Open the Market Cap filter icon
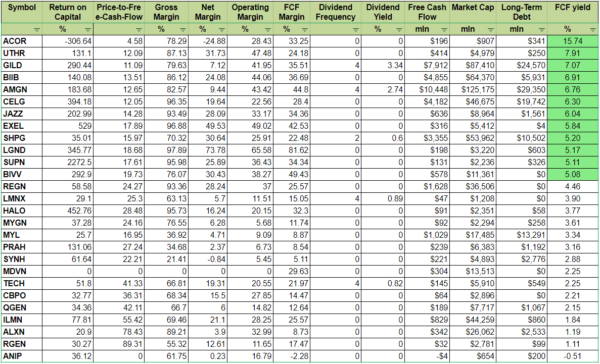Image resolution: width=600 pixels, height=364 pixels. coord(489,29)
